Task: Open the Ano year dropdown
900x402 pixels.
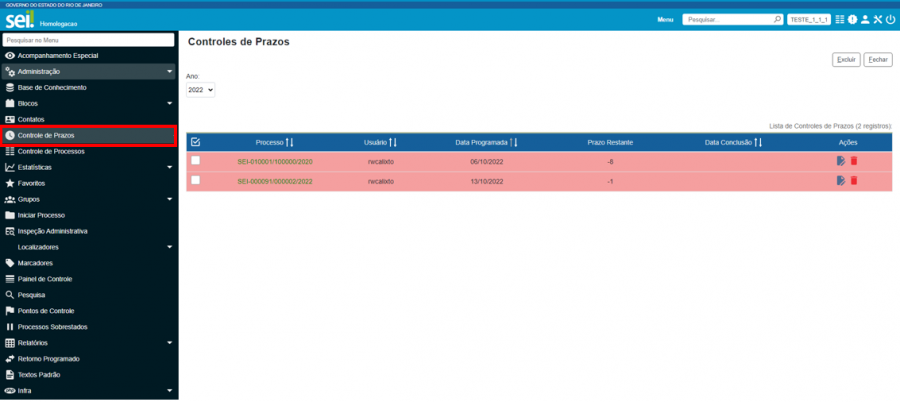Action: pos(201,90)
